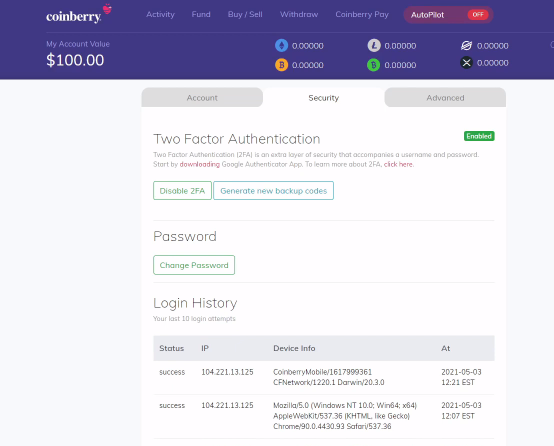Open the Activity menu
Image resolution: width=554 pixels, height=446 pixels.
[160, 14]
